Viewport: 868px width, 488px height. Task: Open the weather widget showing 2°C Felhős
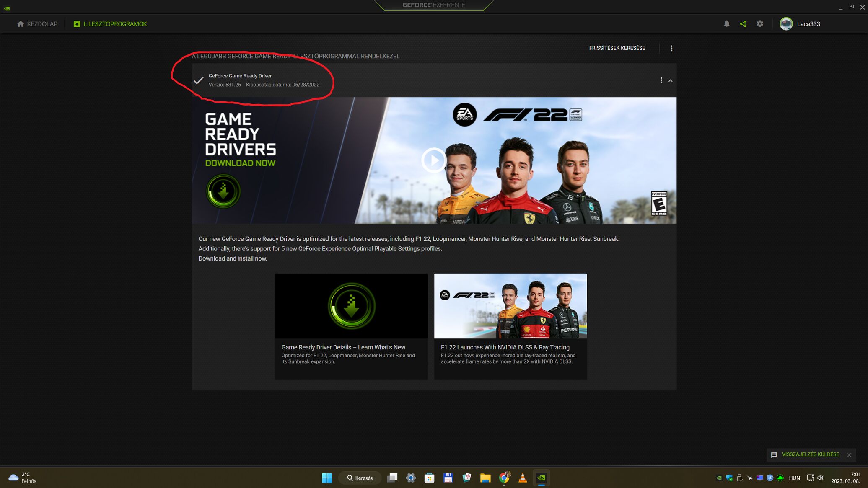click(x=23, y=478)
